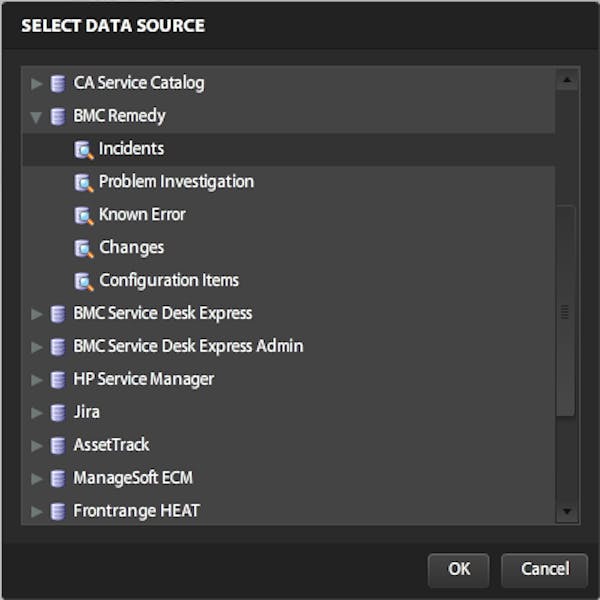
Task: Click the AssetTrack database icon
Action: coord(59,445)
